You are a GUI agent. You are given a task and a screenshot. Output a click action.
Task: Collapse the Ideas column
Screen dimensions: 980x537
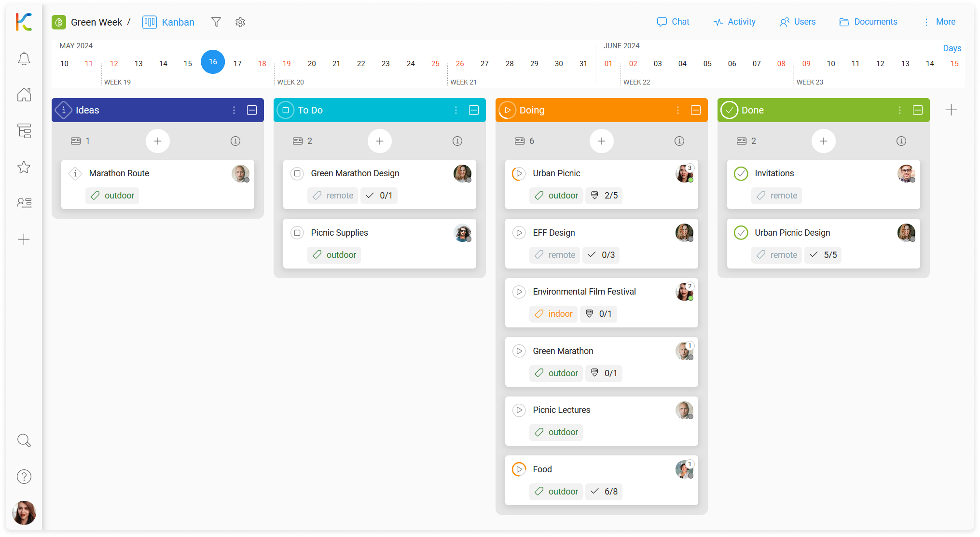pos(252,110)
